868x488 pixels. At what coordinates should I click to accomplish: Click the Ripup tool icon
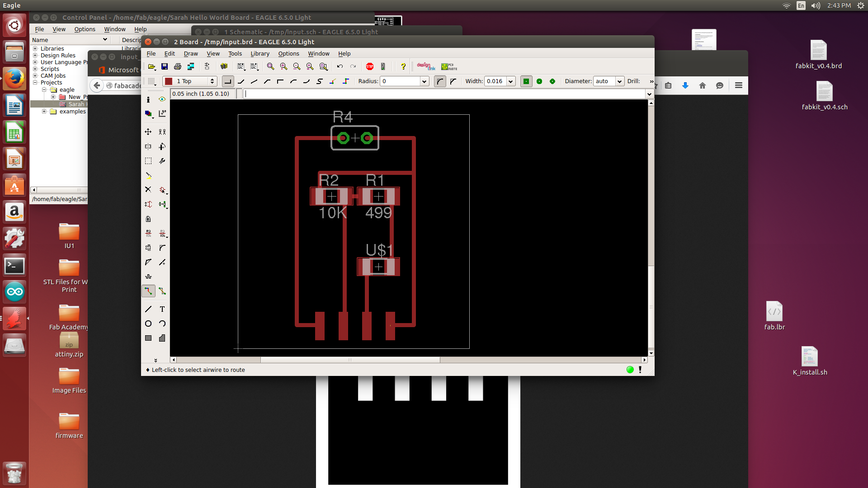coord(162,291)
